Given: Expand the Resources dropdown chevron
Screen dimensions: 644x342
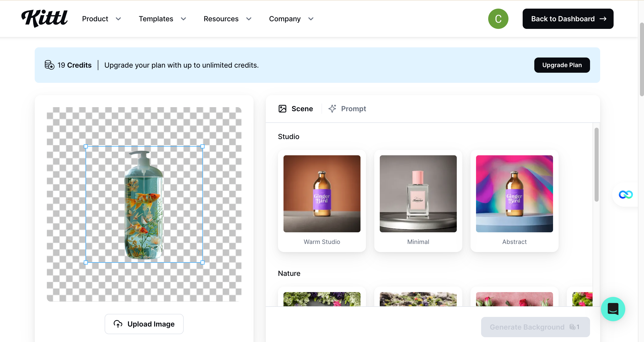Looking at the screenshot, I should (x=249, y=19).
